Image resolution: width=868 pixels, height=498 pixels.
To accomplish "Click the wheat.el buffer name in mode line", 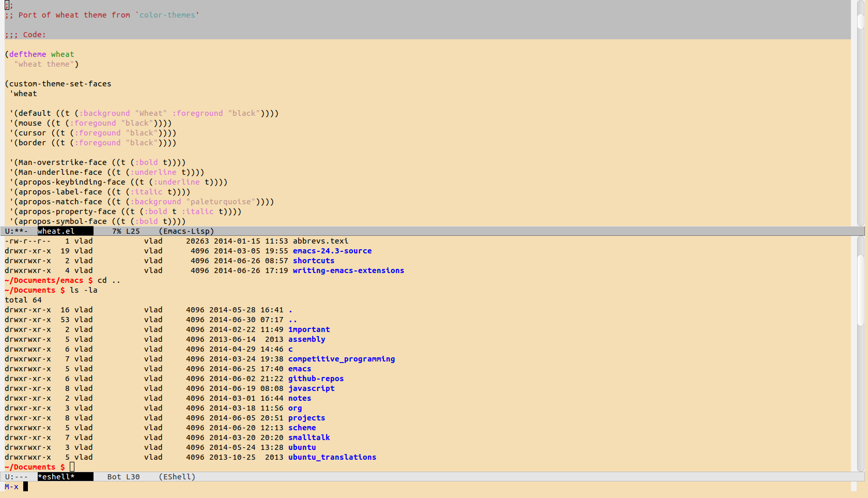I will (x=56, y=231).
